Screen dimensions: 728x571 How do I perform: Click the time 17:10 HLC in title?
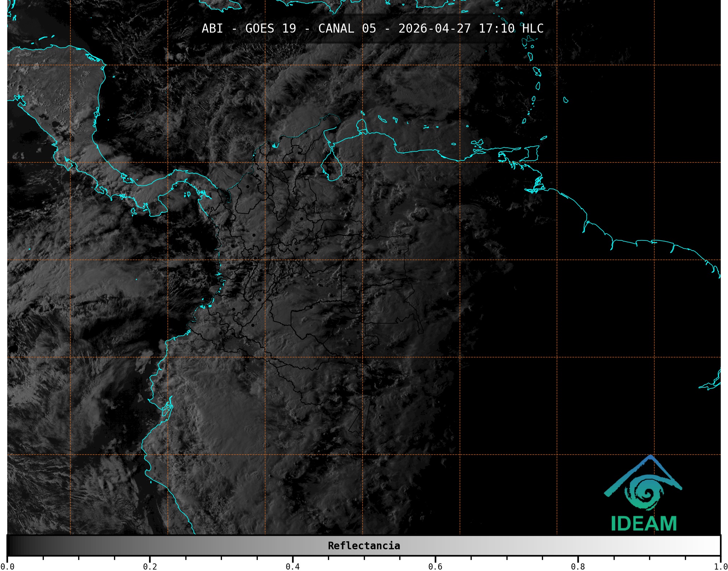coord(511,29)
